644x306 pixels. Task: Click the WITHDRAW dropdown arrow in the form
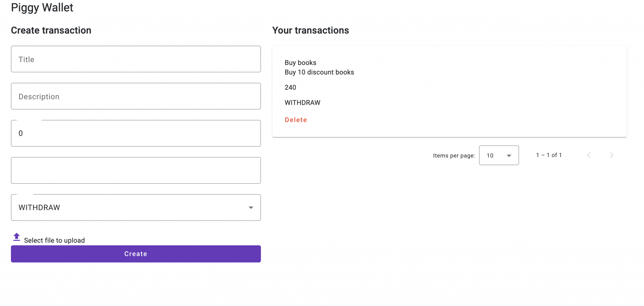(251, 208)
